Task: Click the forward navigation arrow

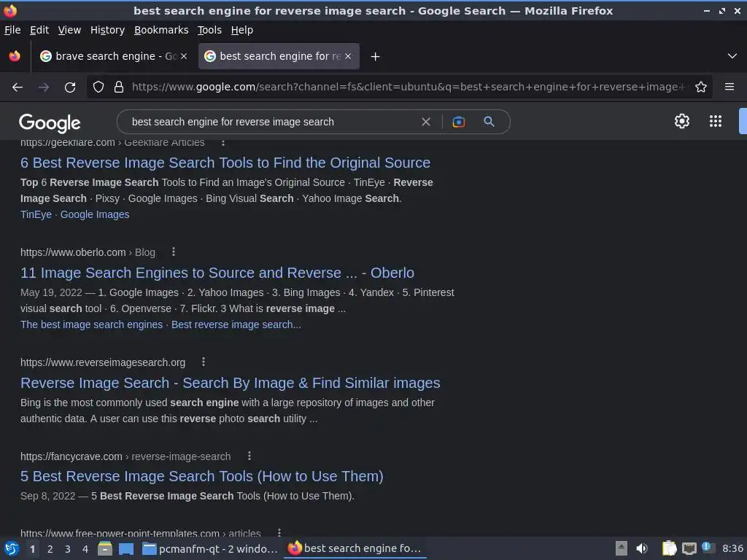Action: coord(44,87)
